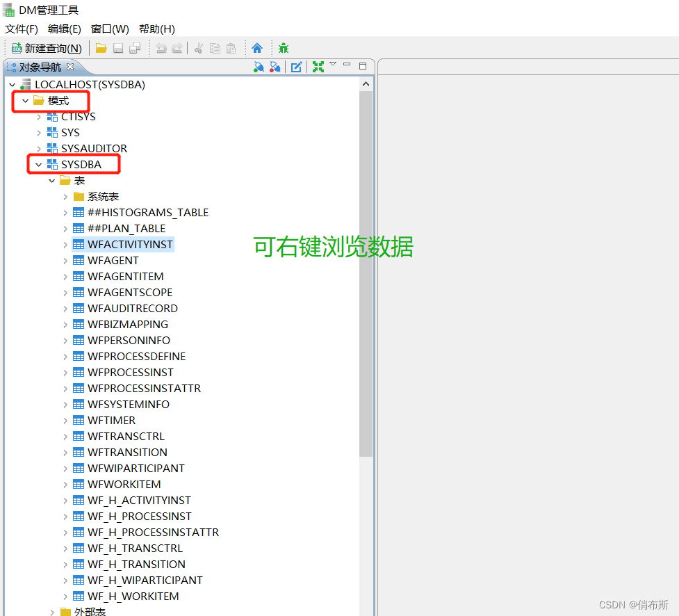This screenshot has height=616, width=679.
Task: Open the 帮助(H) menu
Action: 157,29
